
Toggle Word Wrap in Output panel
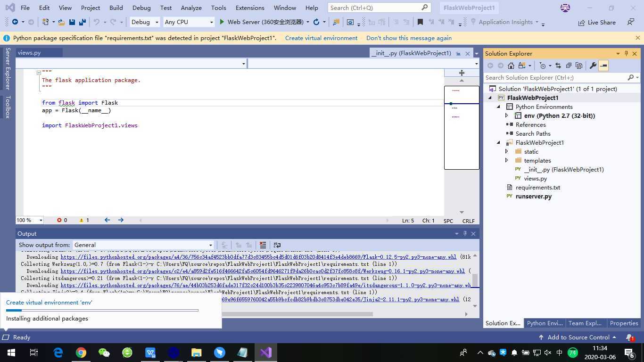(x=277, y=245)
